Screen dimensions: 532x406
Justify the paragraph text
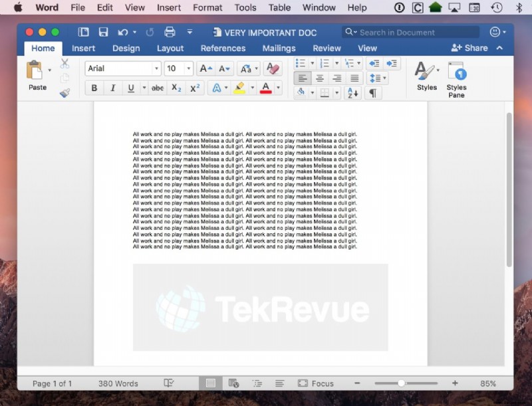click(354, 78)
